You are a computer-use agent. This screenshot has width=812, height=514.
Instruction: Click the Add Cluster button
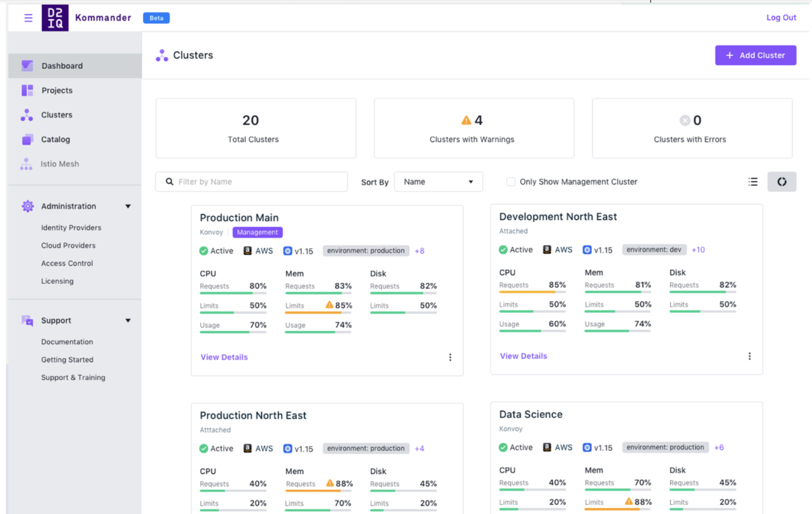click(755, 55)
